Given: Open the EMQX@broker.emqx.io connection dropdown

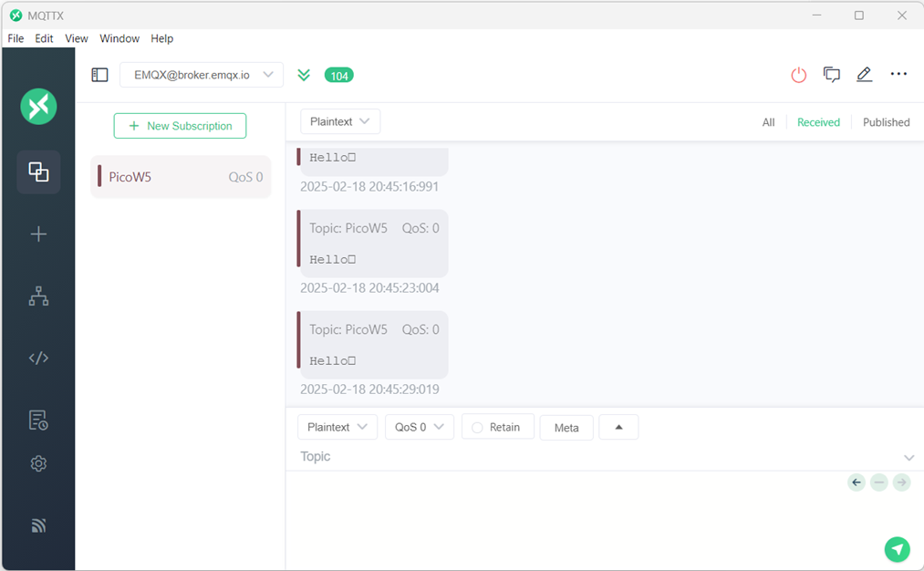Looking at the screenshot, I should [202, 75].
